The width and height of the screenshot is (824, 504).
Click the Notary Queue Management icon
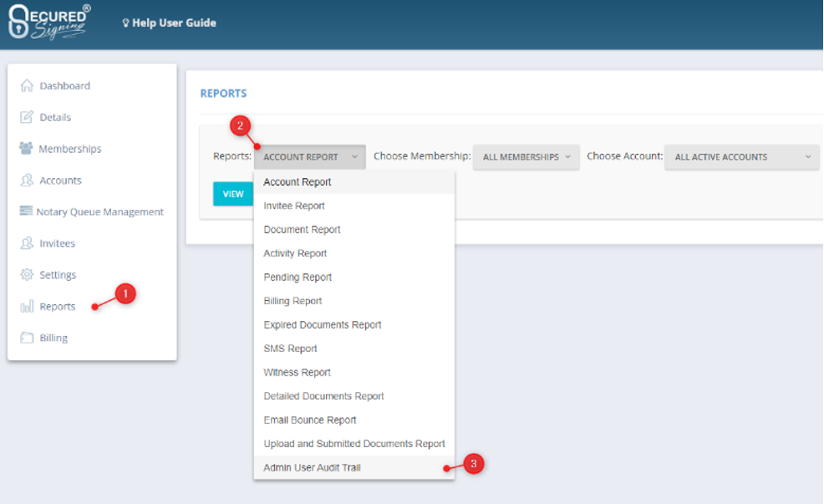click(x=26, y=211)
